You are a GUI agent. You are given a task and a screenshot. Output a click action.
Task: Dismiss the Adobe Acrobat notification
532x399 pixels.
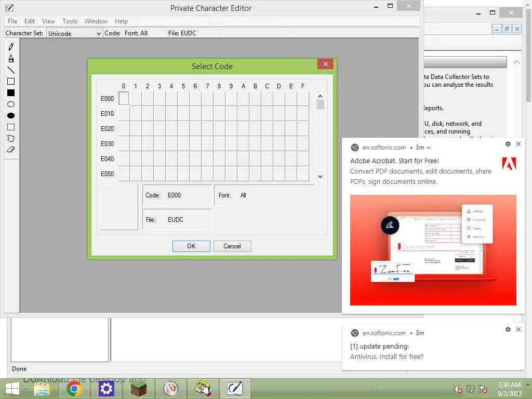(x=518, y=144)
